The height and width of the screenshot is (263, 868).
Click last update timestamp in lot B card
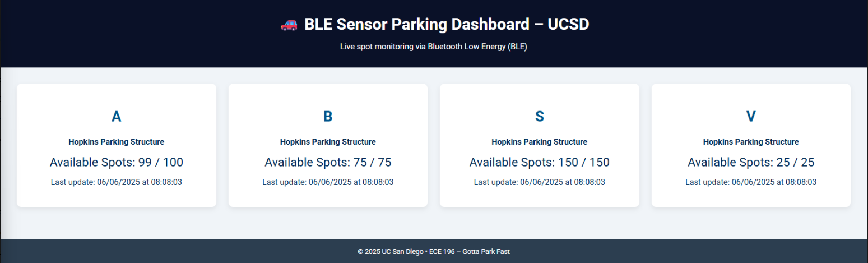[328, 182]
